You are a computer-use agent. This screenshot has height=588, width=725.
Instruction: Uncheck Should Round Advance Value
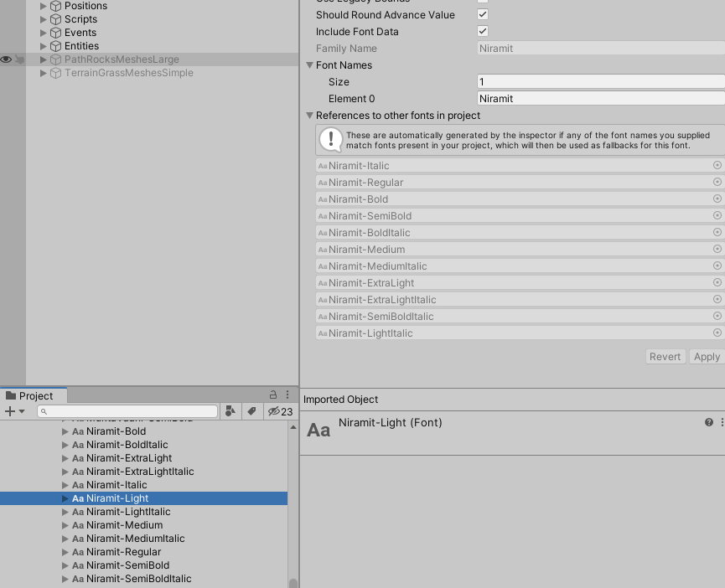click(482, 14)
